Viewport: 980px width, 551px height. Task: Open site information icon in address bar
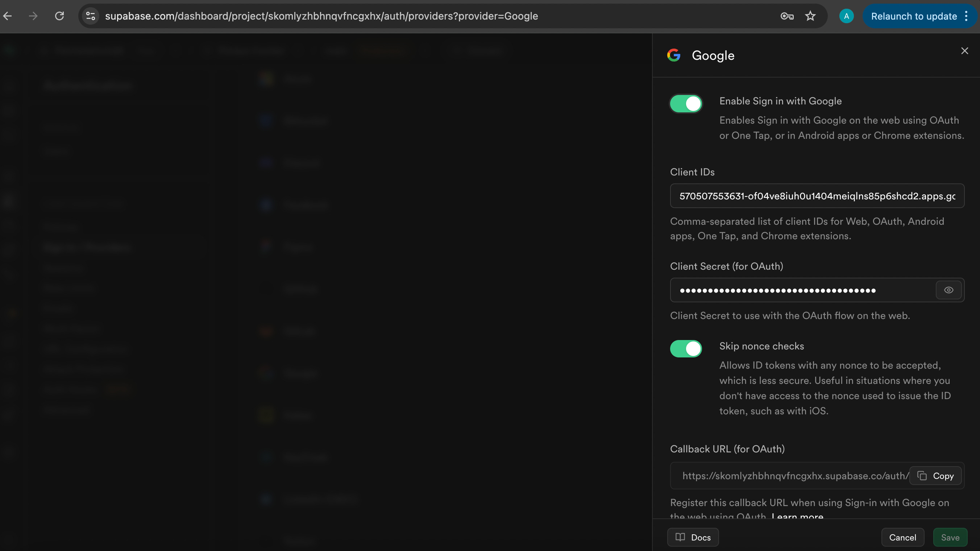[91, 16]
